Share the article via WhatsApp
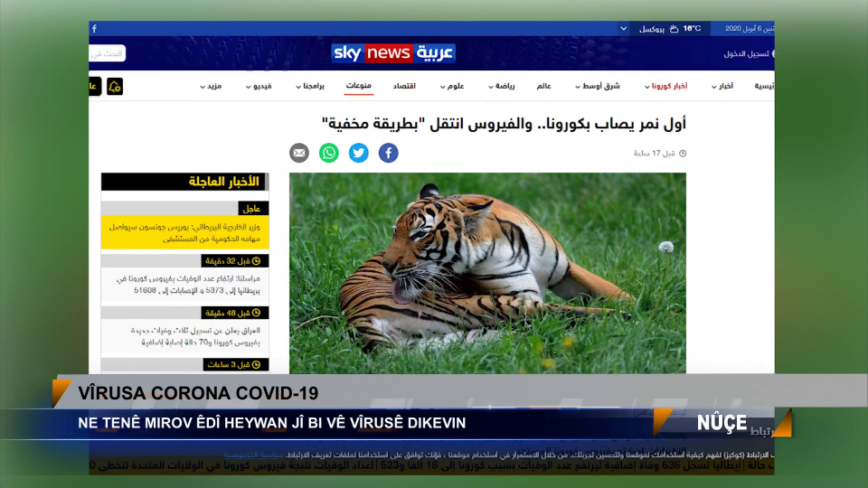Image resolution: width=868 pixels, height=488 pixels. 329,153
